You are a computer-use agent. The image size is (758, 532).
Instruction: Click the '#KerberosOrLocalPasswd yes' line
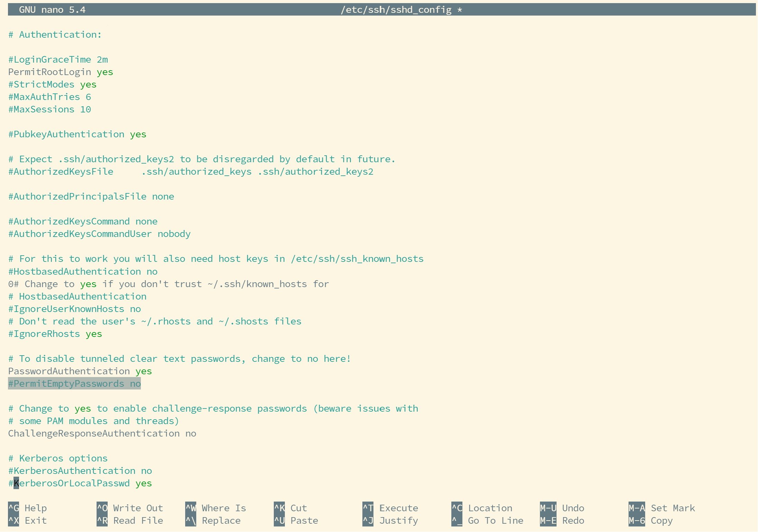coord(80,483)
